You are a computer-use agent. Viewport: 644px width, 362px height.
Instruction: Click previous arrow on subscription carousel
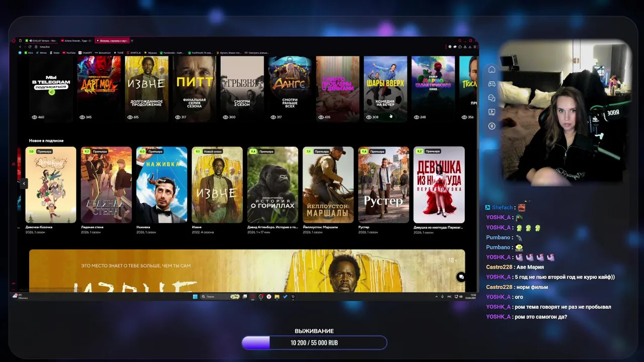[x=24, y=184]
